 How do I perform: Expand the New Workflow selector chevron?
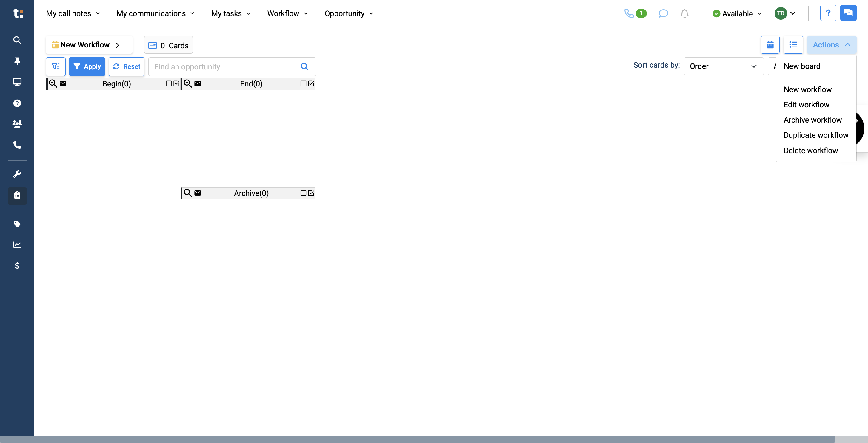pos(117,45)
